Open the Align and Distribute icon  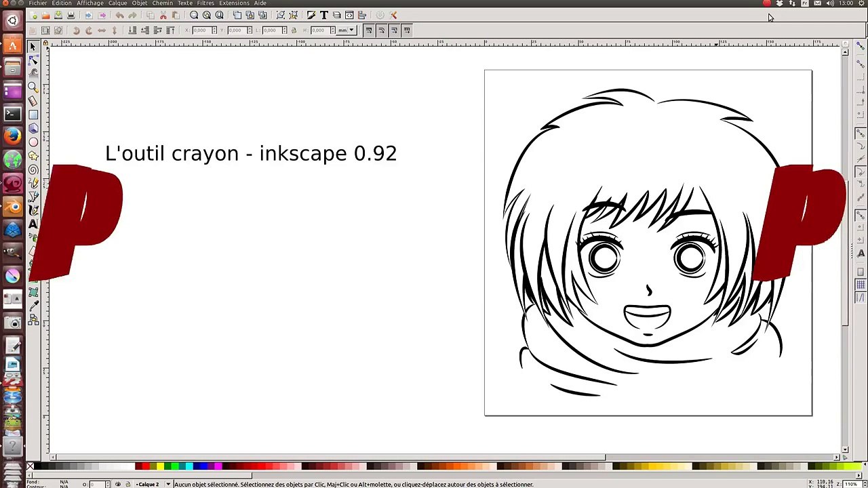point(362,15)
